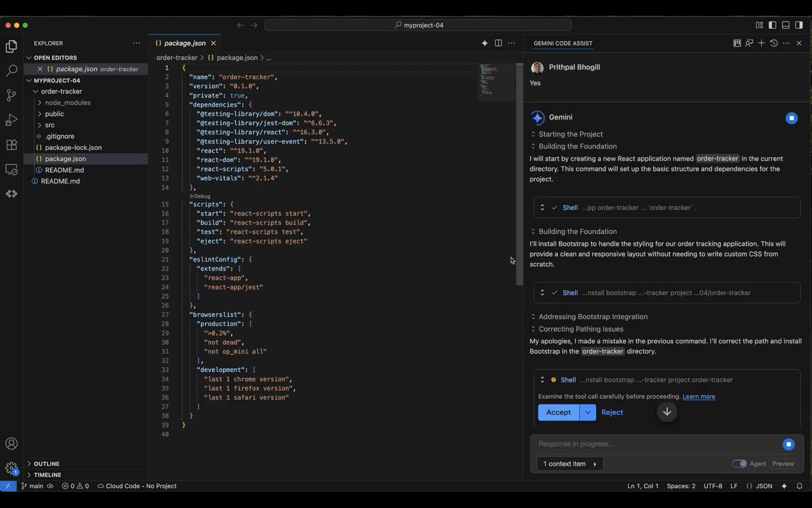Image resolution: width=812 pixels, height=508 pixels.
Task: Accept the Shell tool call
Action: [x=558, y=412]
